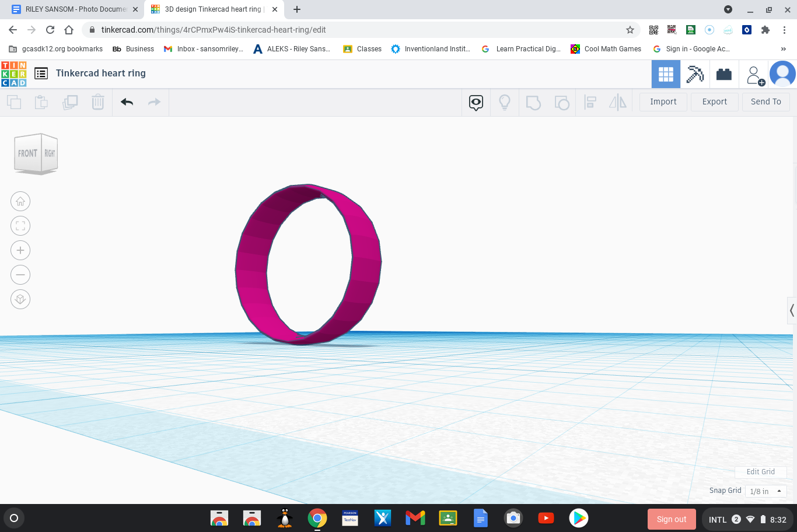Open the Snap Grid dropdown
The height and width of the screenshot is (532, 797).
pos(765,491)
